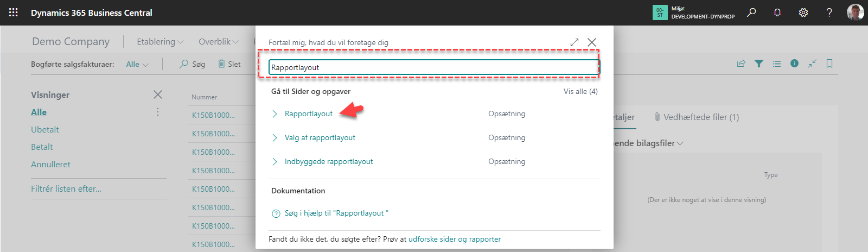Expand the Overblik menu

tap(218, 42)
